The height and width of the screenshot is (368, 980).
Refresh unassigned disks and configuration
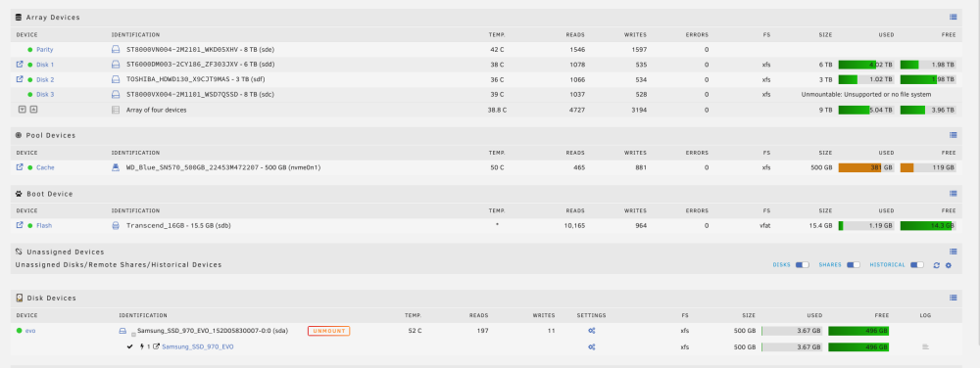pos(936,265)
